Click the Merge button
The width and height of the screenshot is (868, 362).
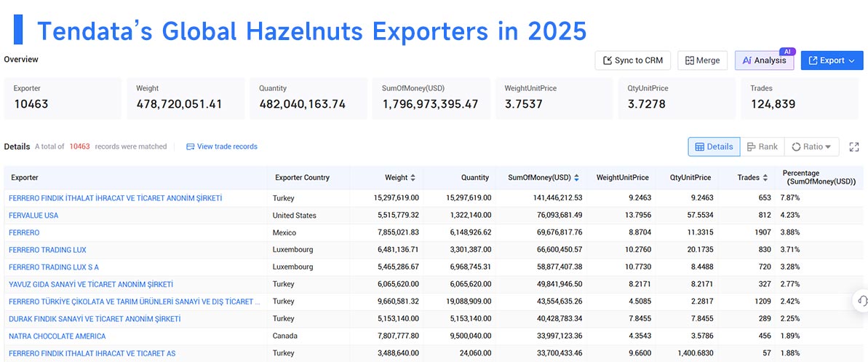pos(703,60)
